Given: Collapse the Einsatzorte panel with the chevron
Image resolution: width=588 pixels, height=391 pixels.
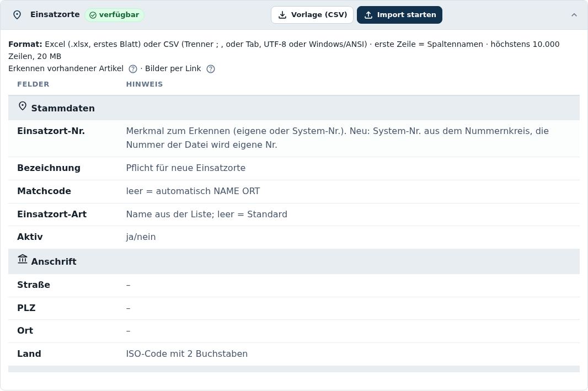Looking at the screenshot, I should click(574, 15).
